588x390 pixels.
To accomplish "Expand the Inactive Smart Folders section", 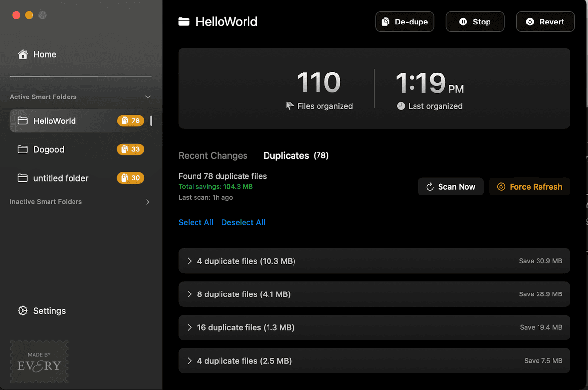I will pyautogui.click(x=148, y=202).
